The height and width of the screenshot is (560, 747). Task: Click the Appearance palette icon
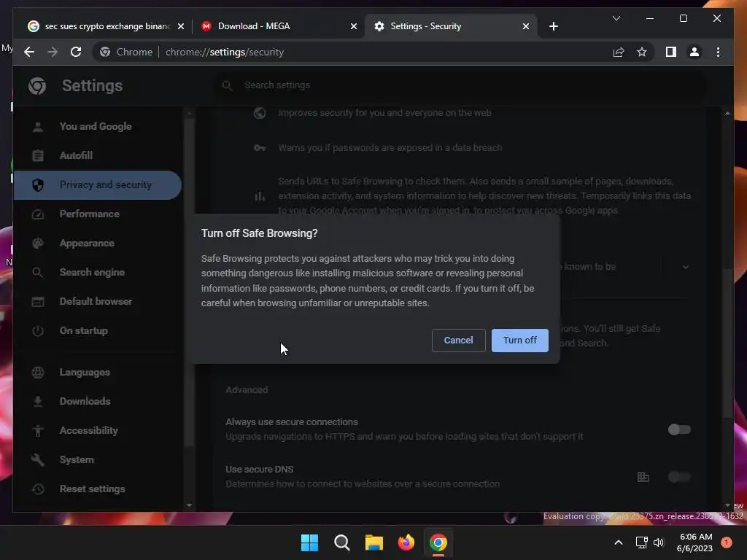[38, 244]
